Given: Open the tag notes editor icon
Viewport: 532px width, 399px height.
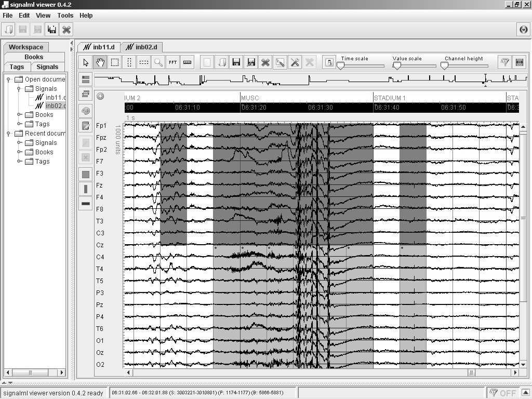Looking at the screenshot, I should point(86,126).
